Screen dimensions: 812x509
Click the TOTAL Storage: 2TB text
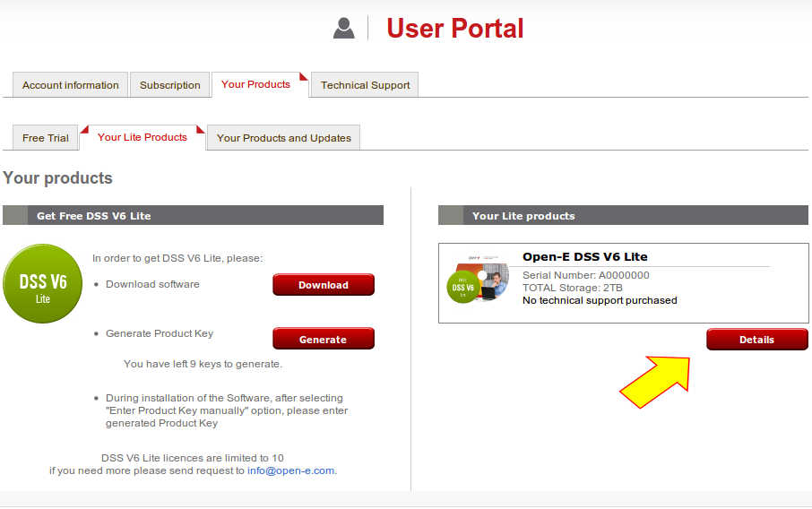tap(572, 288)
